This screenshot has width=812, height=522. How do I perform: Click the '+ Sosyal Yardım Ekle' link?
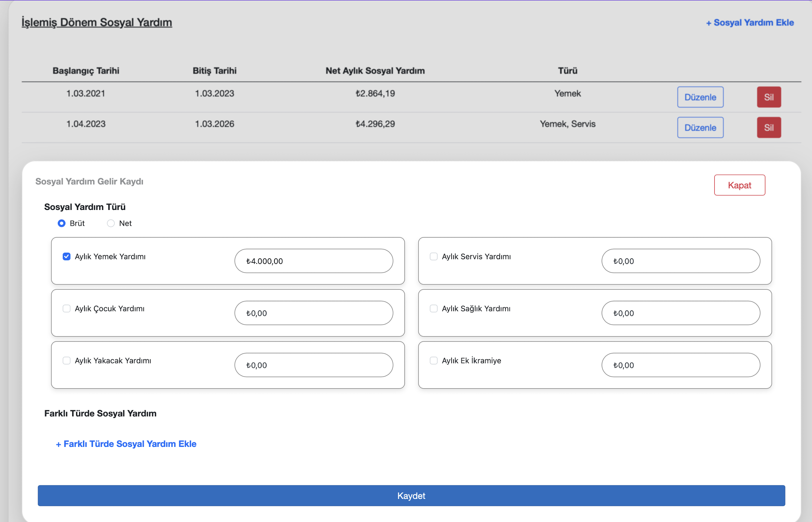click(750, 23)
